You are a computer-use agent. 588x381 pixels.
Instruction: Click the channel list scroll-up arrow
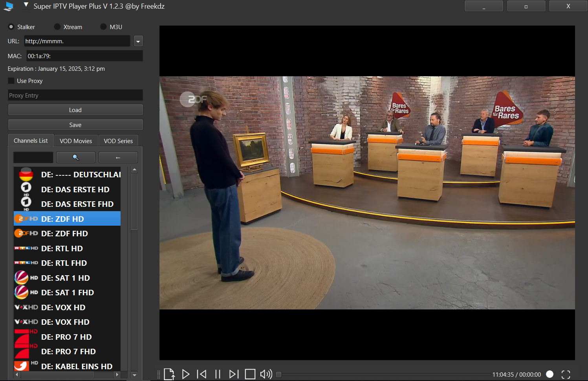(x=134, y=170)
